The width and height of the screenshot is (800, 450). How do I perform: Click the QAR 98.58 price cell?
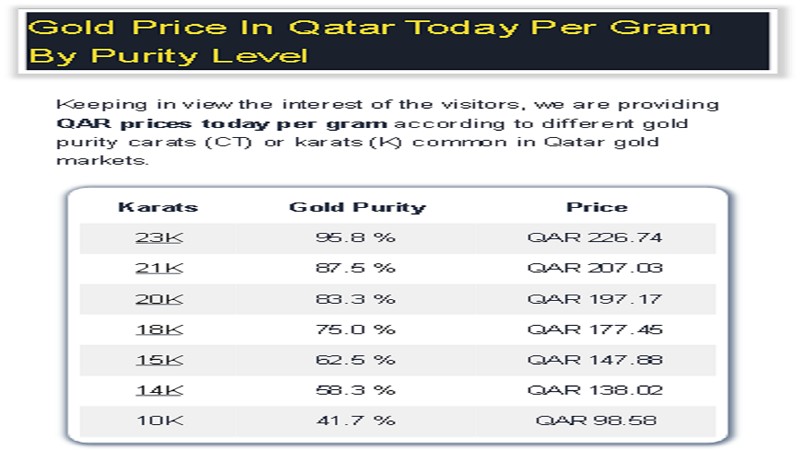click(596, 420)
